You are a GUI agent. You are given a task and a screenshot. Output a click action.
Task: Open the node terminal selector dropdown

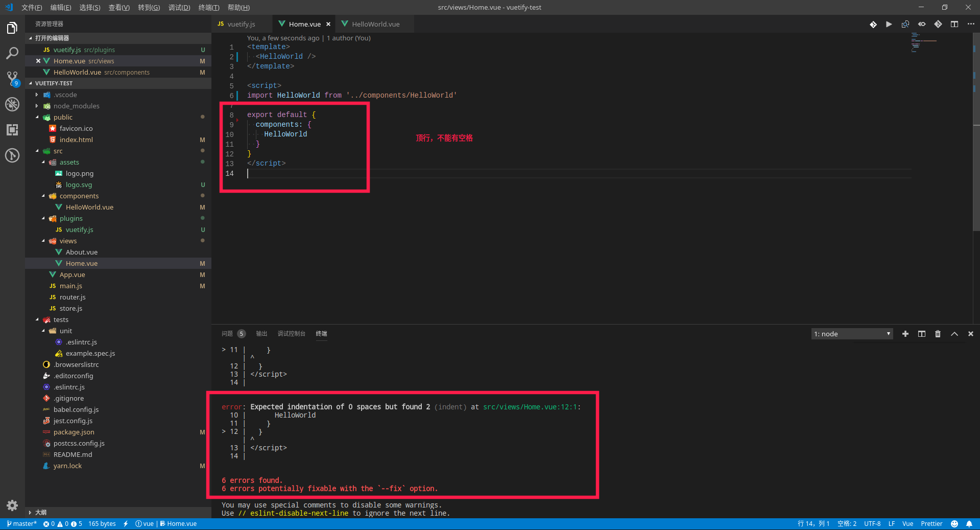(852, 334)
